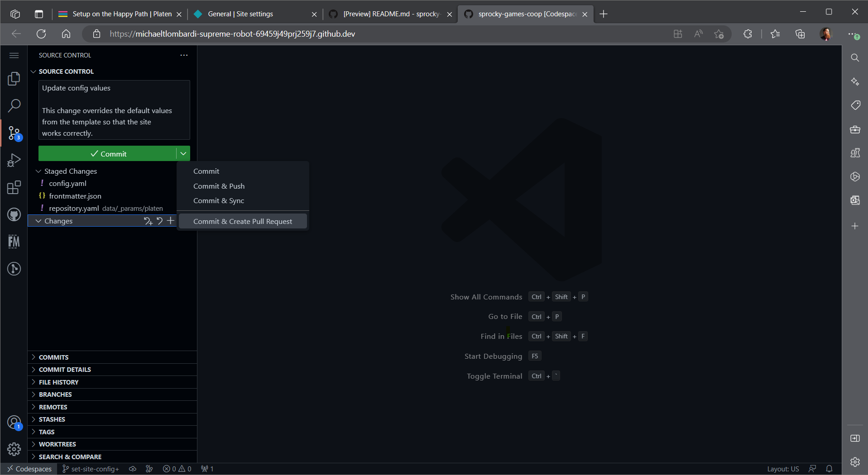Click the green Commit button
This screenshot has width=868, height=475.
(107, 154)
